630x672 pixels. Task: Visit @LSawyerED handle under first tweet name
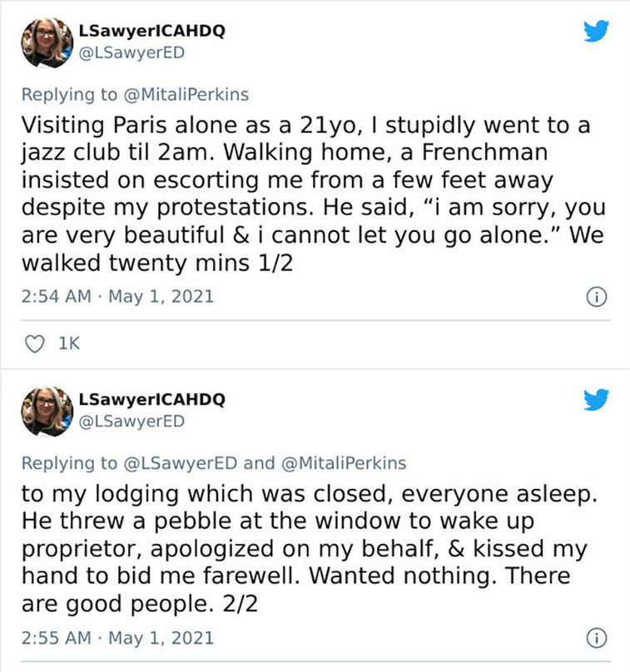[131, 52]
